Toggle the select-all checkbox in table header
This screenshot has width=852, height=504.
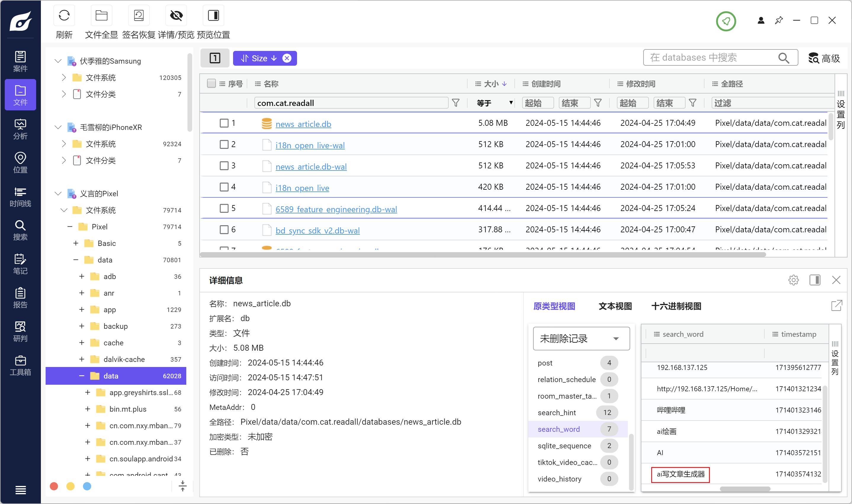pyautogui.click(x=211, y=83)
